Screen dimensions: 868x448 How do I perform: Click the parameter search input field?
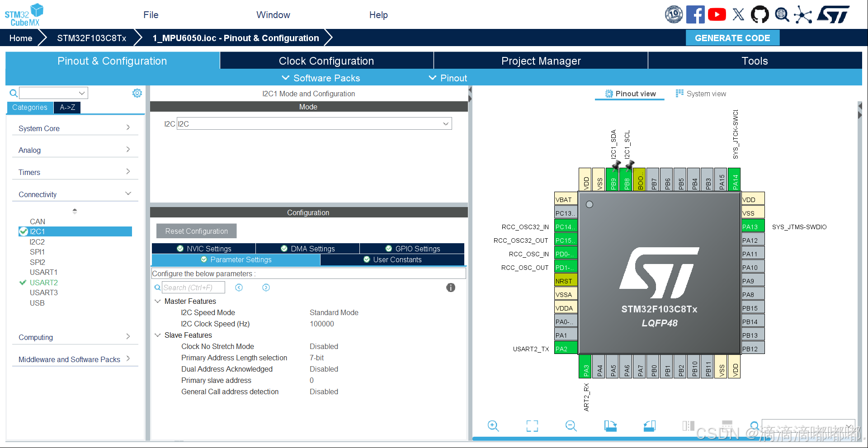click(x=193, y=288)
